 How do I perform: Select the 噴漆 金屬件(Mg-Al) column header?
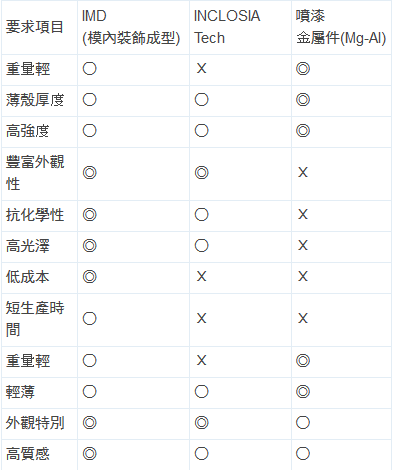coord(341,27)
